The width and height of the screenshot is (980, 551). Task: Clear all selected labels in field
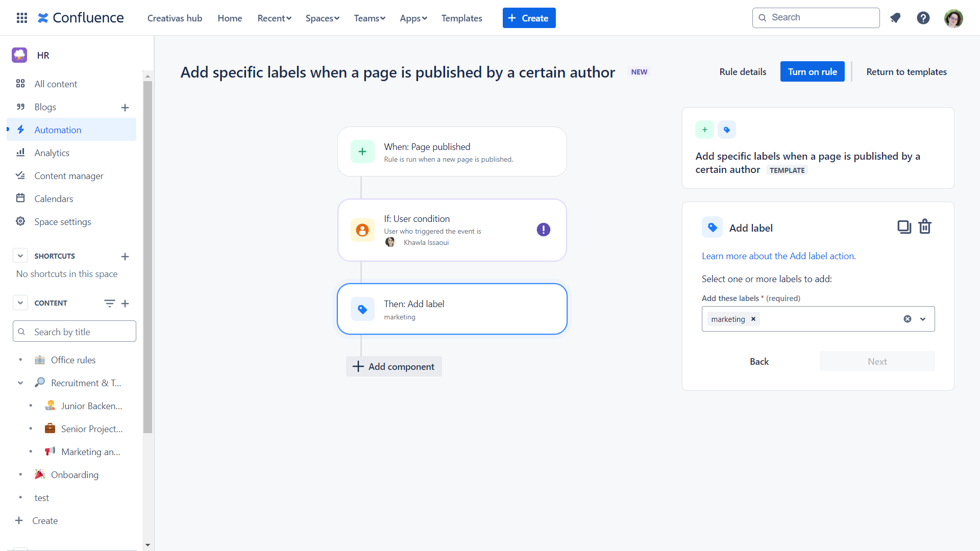[907, 319]
